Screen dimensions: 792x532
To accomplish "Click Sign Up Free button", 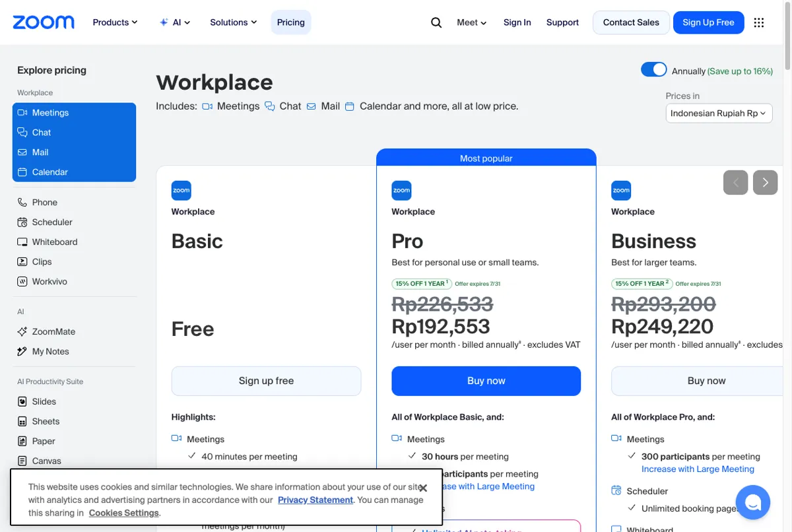I will click(x=708, y=22).
